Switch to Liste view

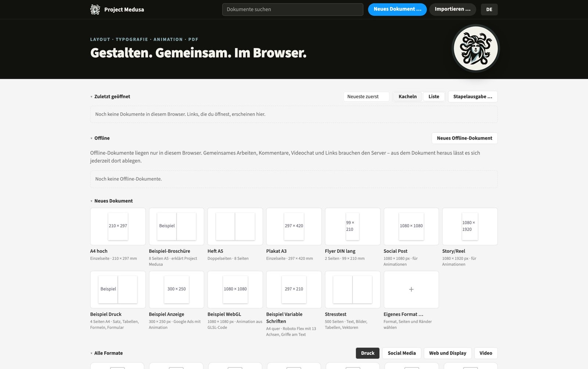point(434,96)
